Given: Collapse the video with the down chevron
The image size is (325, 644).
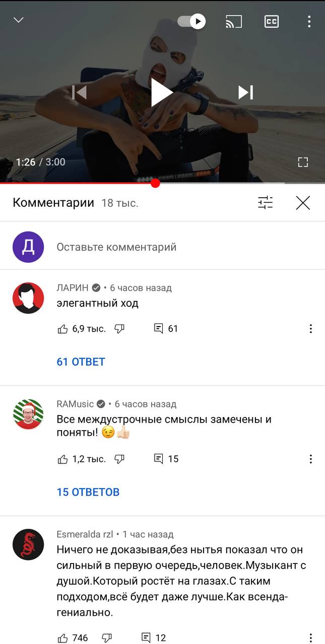Looking at the screenshot, I should point(19,20).
